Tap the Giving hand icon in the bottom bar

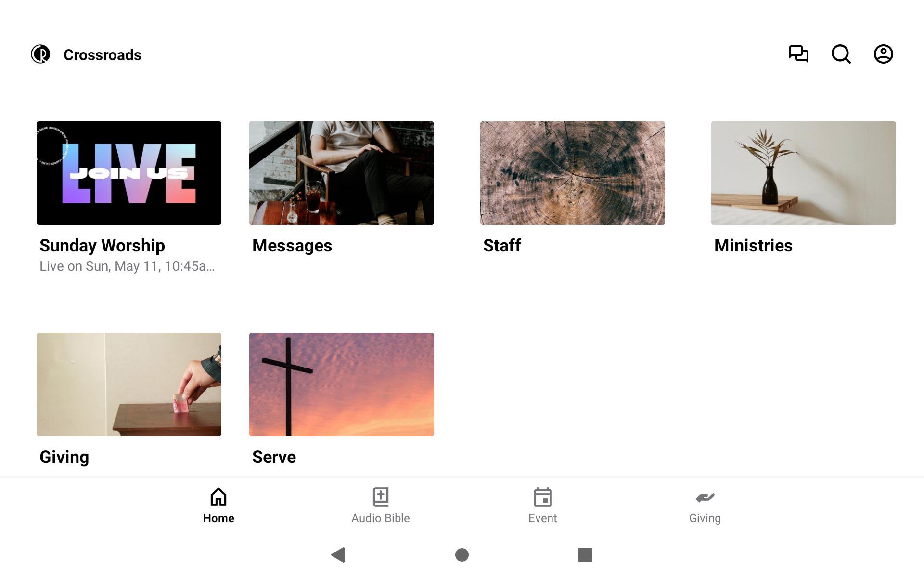tap(705, 498)
